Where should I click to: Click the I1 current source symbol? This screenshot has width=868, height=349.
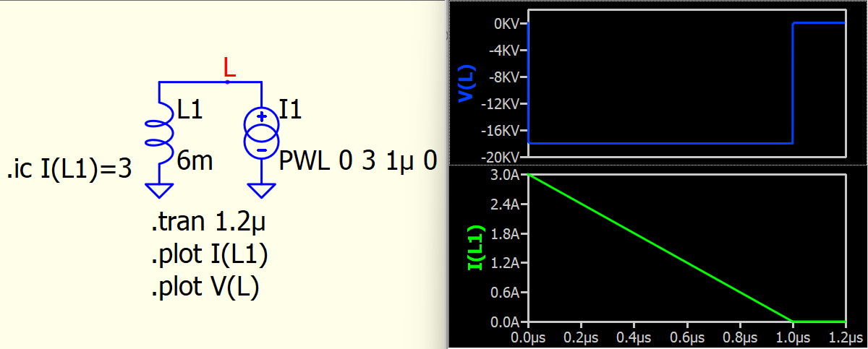261,132
